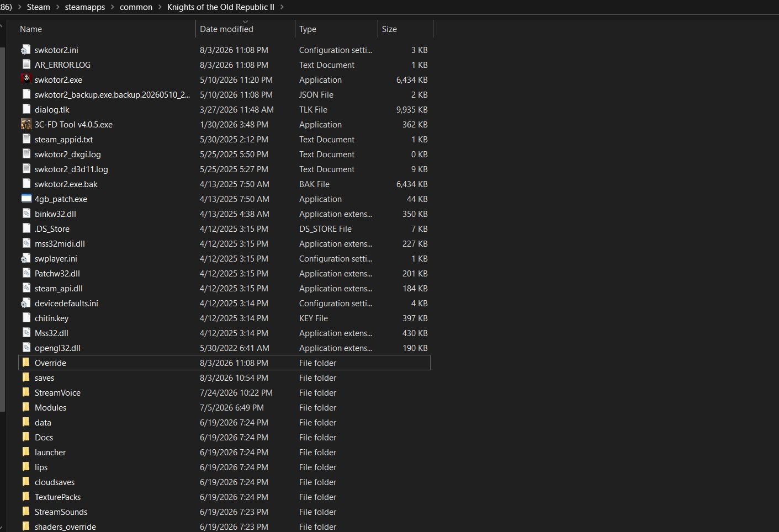Click the date 1/30/2026 3:48 PM
Image resolution: width=779 pixels, height=532 pixels.
pos(234,124)
